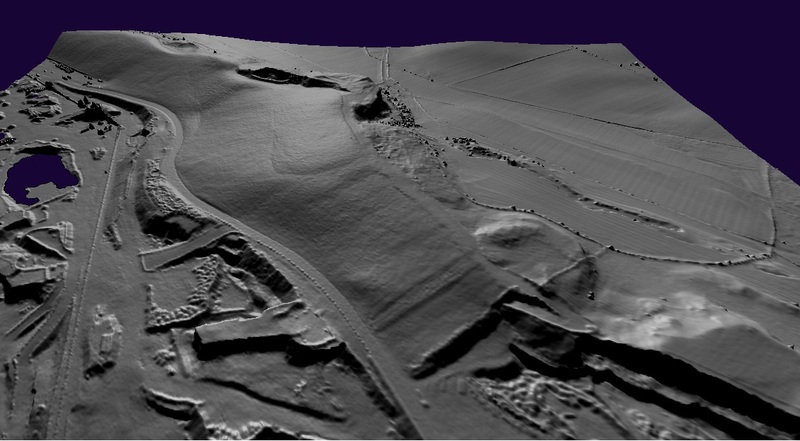Click the dark blue lake void on the left
800x441 pixels.
(x=40, y=176)
